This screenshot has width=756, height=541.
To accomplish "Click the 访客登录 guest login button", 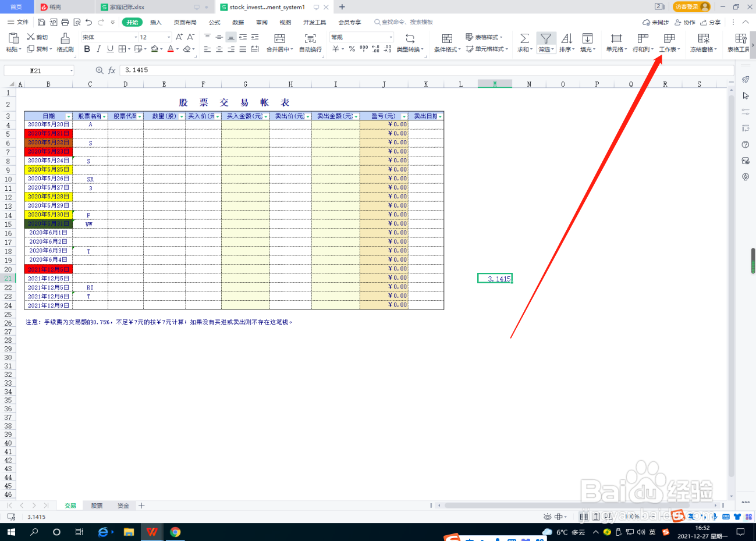I will (x=691, y=6).
